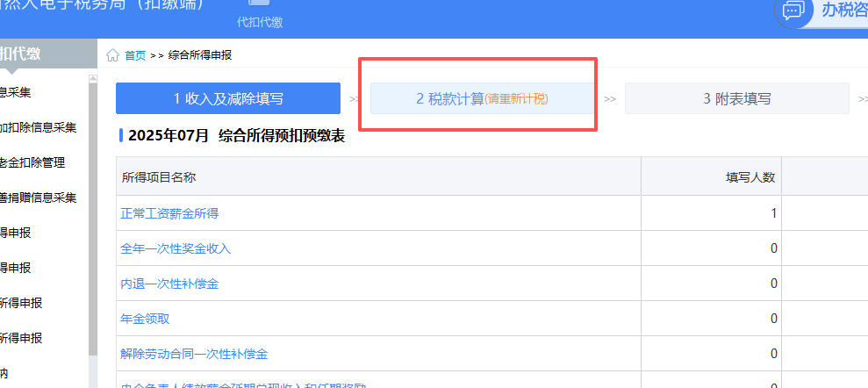Click the 全年一次性奖金收入 link

tap(176, 248)
